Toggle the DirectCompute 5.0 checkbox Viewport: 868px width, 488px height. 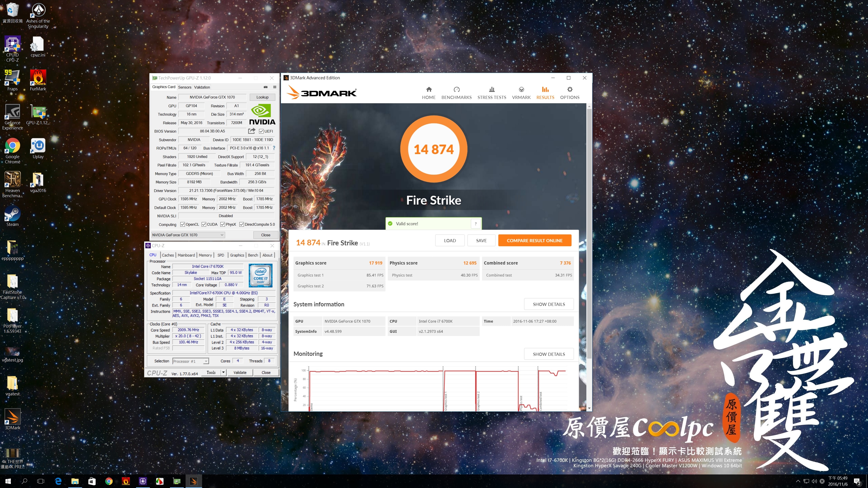pos(242,224)
